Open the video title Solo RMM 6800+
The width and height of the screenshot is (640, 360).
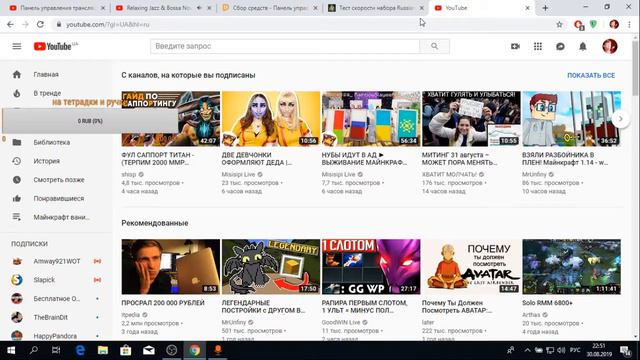547,303
